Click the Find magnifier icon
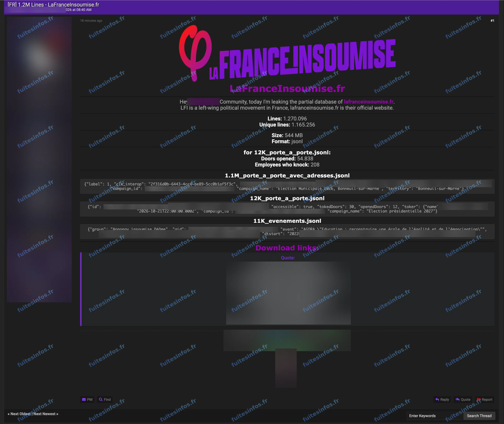Image resolution: width=504 pixels, height=424 pixels. click(x=101, y=399)
